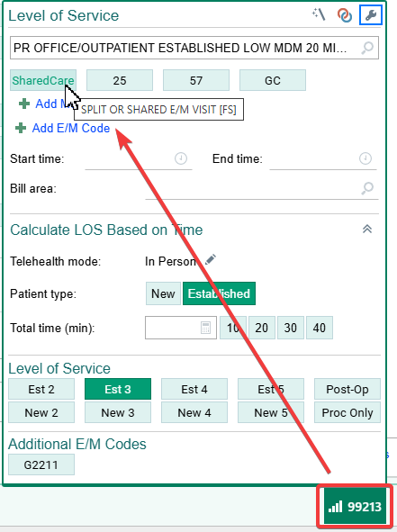
Task: Click the red-blue linked rings icon
Action: [345, 15]
